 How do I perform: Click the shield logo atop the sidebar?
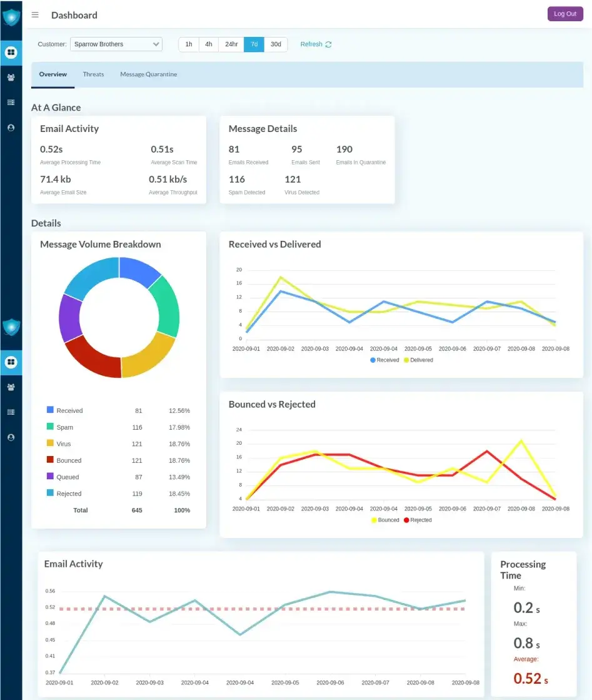11,17
